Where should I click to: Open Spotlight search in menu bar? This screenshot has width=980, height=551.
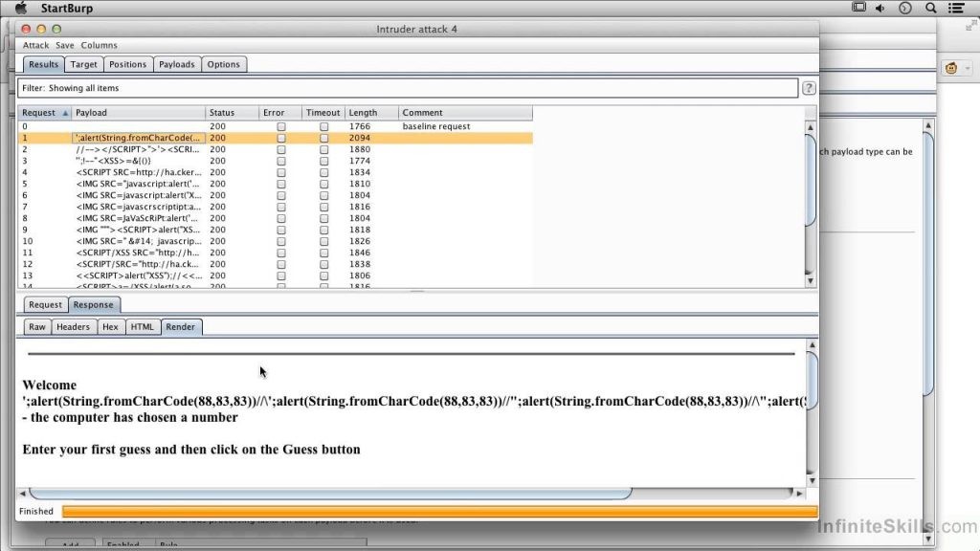click(x=930, y=8)
